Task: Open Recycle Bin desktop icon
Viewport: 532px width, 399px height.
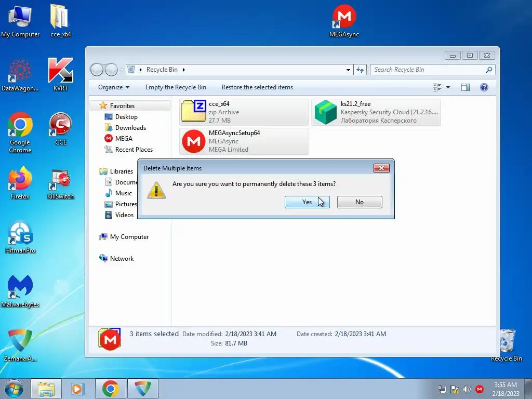Action: tap(507, 345)
